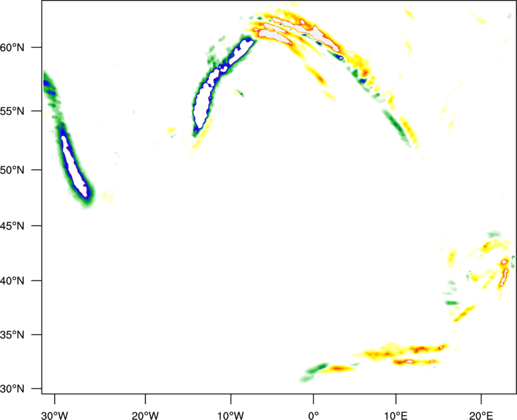Click the 20°W longitude label
Viewport: 517px width, 420px height.
(x=145, y=415)
